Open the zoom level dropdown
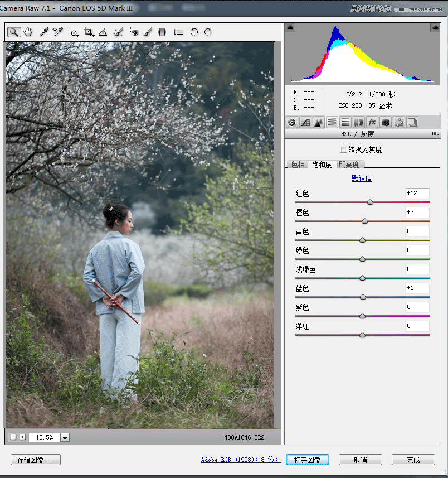 pos(65,437)
